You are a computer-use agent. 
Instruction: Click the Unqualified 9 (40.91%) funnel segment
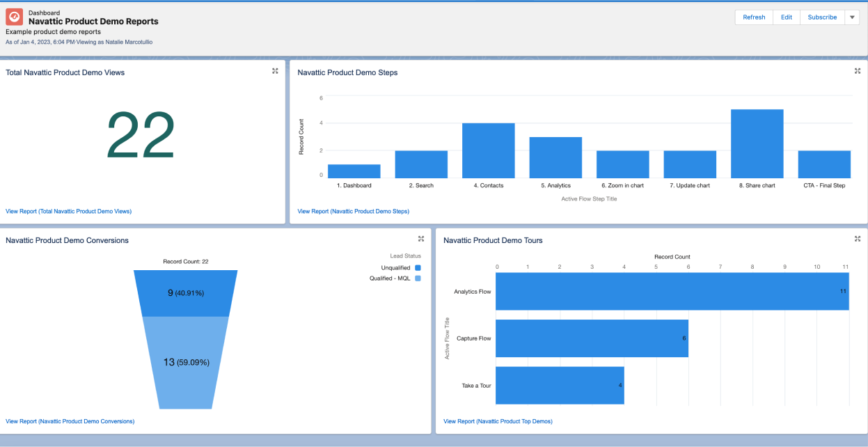tap(185, 293)
